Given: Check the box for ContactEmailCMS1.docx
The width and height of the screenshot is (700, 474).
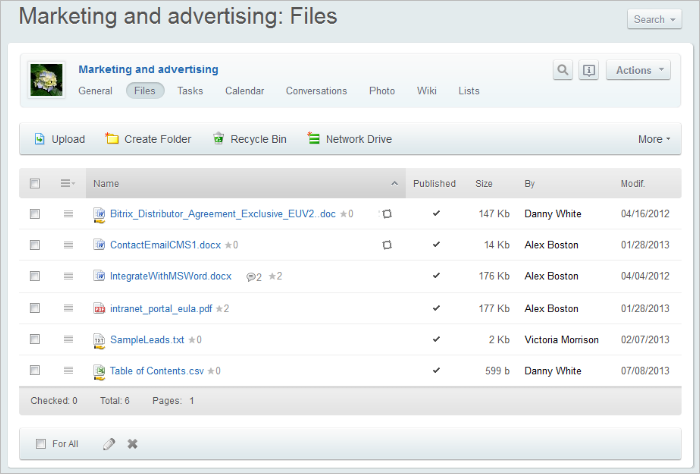Looking at the screenshot, I should click(x=35, y=245).
